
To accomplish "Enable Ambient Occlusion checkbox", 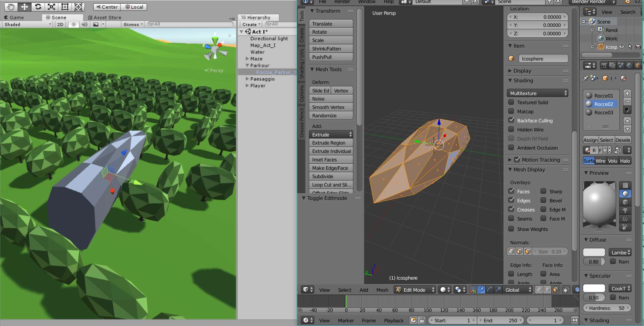I will [511, 148].
